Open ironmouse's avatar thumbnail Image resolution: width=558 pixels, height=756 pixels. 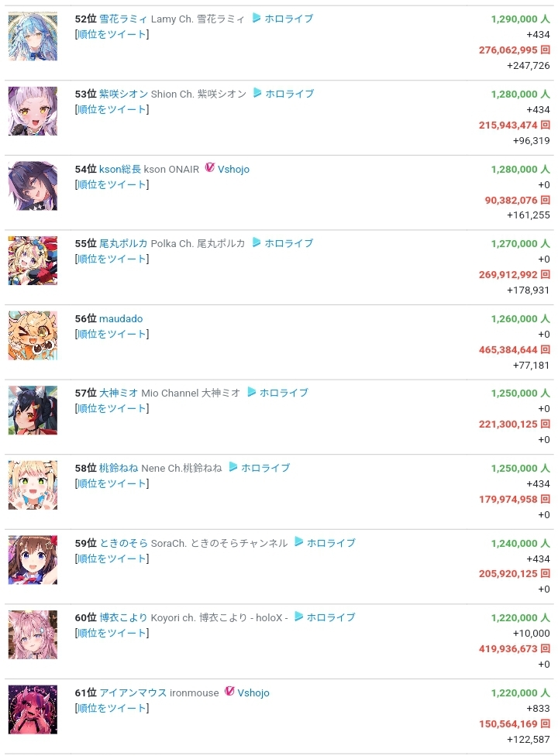coord(33,710)
